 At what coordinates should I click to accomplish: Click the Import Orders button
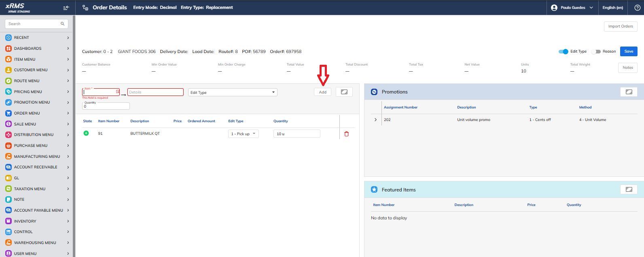[x=621, y=26]
